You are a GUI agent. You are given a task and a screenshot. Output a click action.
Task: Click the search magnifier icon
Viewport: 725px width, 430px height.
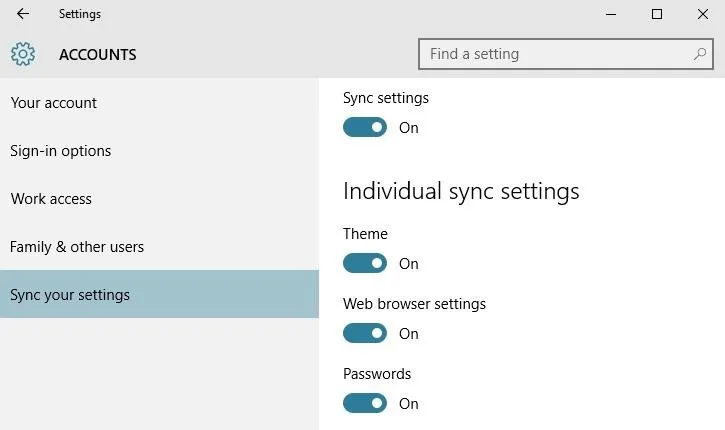[700, 54]
